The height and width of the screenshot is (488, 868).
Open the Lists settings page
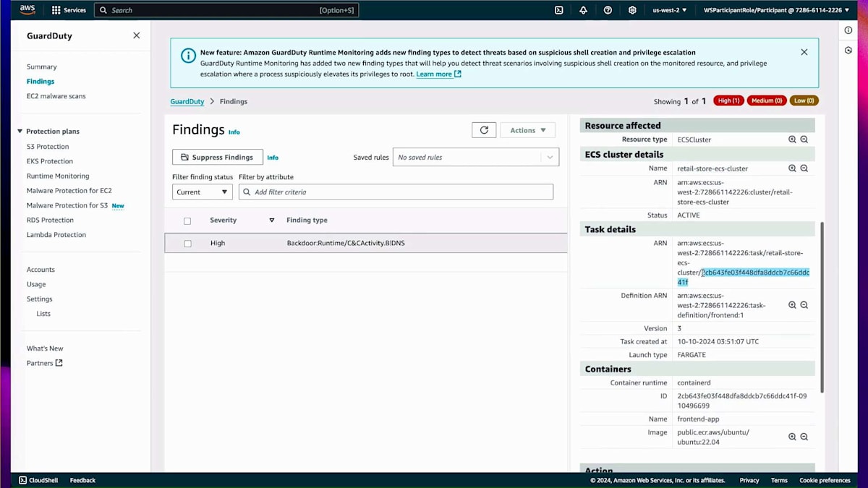click(43, 314)
